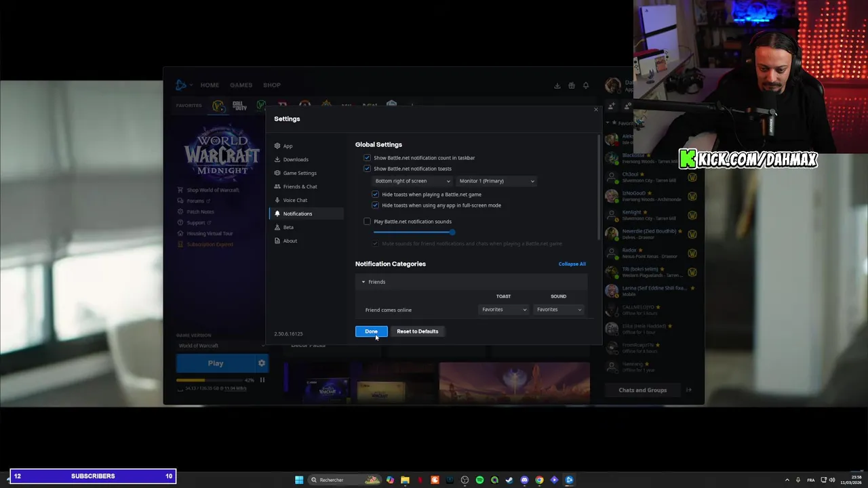The image size is (868, 488).
Task: Open the Downloads settings category
Action: [306, 159]
